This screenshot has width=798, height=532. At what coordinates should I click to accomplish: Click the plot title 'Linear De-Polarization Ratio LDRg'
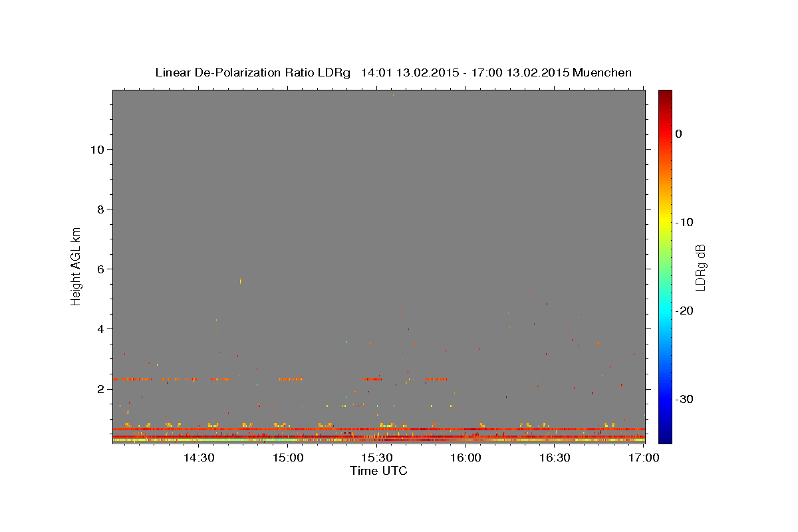[x=252, y=72]
